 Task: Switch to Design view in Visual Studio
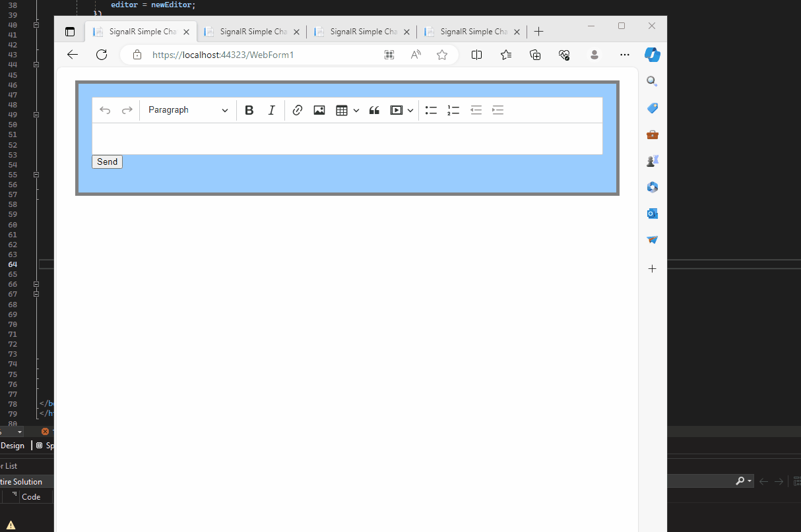click(x=13, y=446)
